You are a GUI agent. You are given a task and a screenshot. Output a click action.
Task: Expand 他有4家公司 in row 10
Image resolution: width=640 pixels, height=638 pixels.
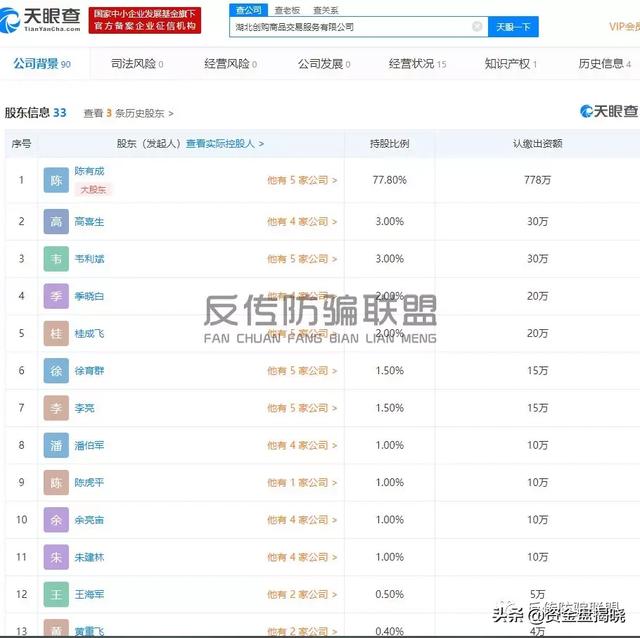(302, 520)
